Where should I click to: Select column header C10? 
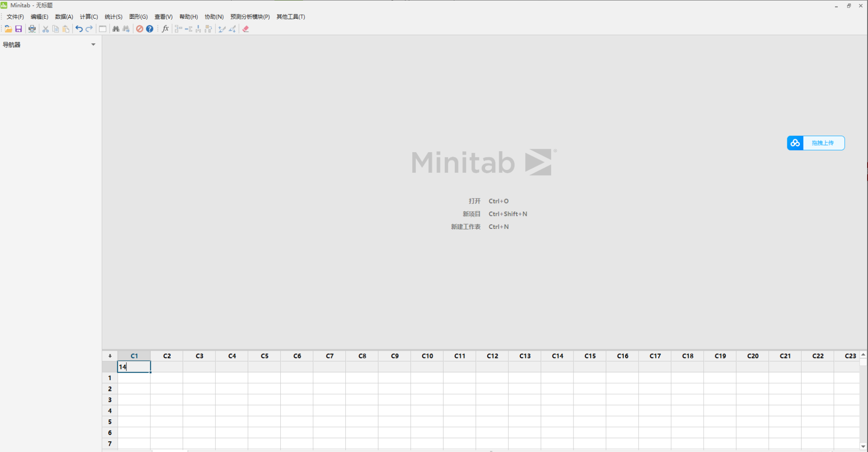coord(427,356)
